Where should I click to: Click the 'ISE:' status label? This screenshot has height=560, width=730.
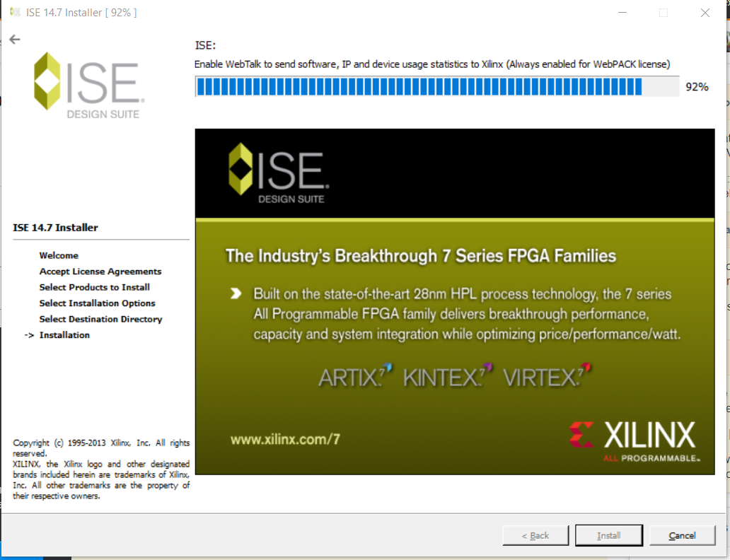tap(205, 45)
